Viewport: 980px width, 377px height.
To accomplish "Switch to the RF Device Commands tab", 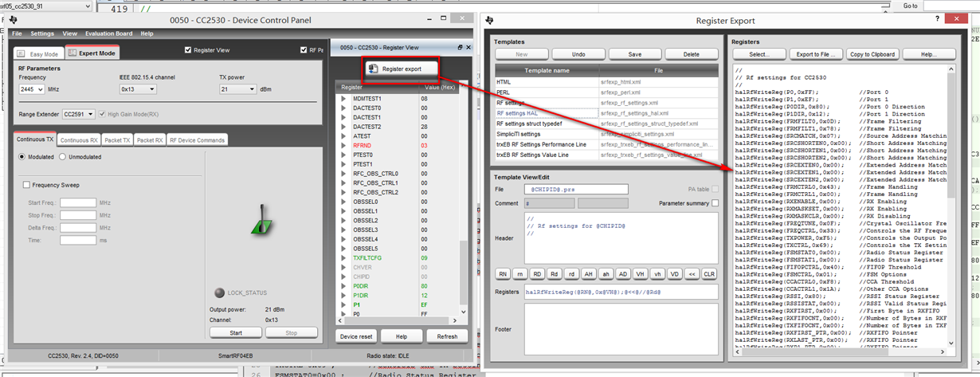I will [196, 139].
